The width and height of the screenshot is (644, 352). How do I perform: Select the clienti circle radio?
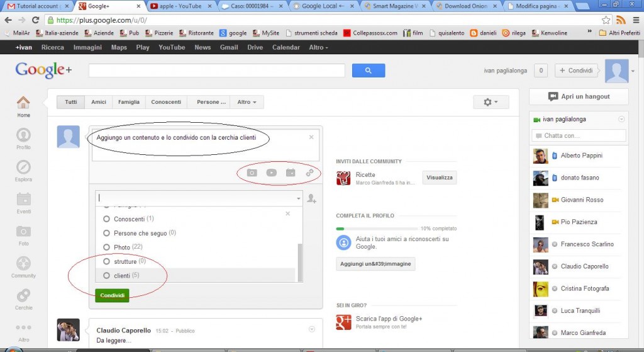tap(106, 276)
